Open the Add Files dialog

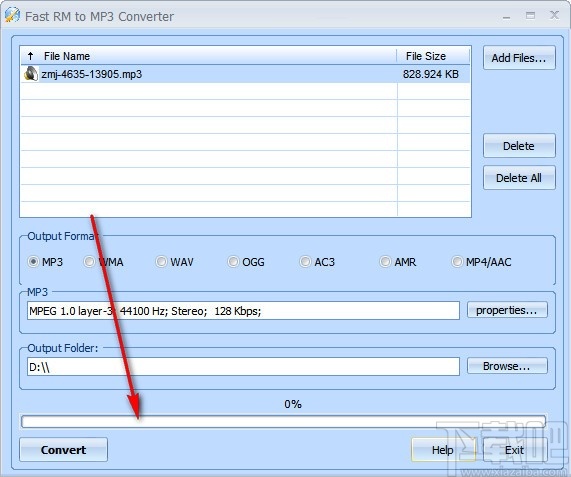(519, 58)
